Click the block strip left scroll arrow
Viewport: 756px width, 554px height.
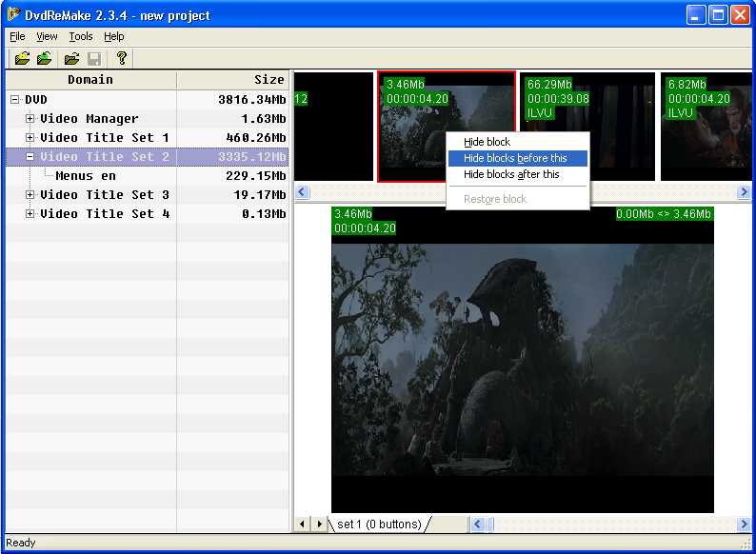302,192
